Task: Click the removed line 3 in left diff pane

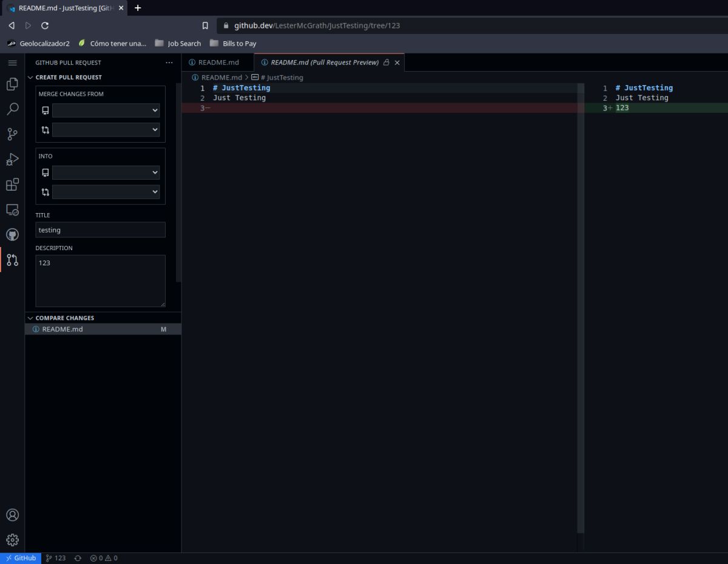Action: coord(379,108)
